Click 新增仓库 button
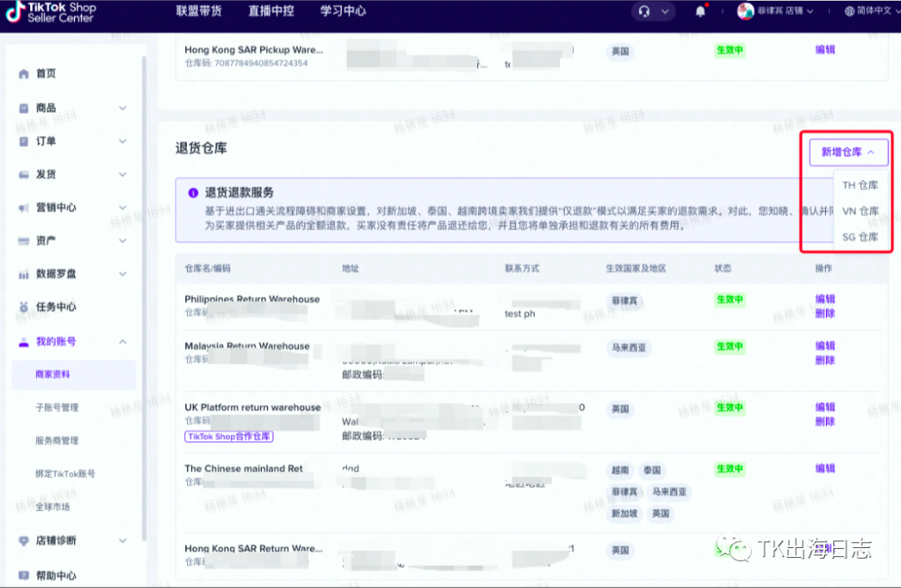The height and width of the screenshot is (588, 901). point(848,152)
